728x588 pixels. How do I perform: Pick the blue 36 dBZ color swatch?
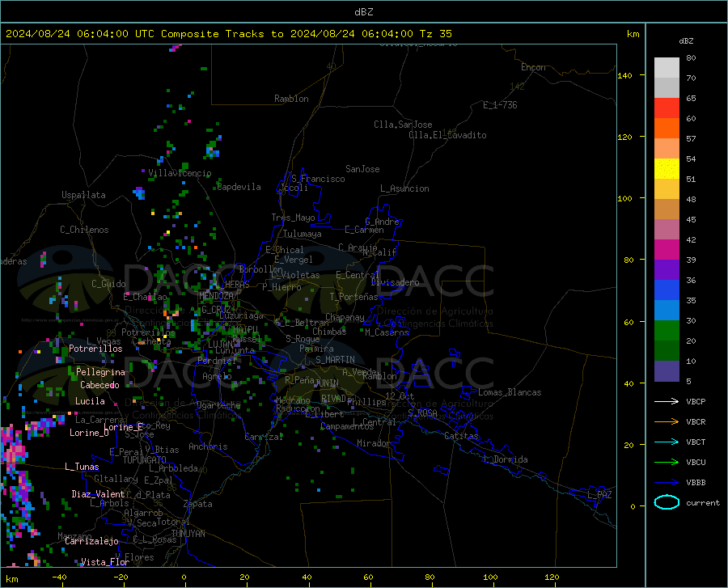pyautogui.click(x=667, y=290)
